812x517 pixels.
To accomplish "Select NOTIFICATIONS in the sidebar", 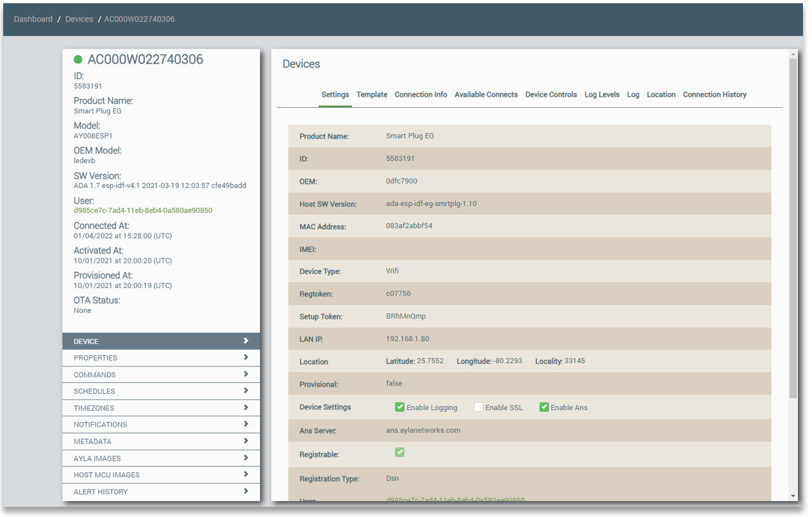I will [x=162, y=425].
